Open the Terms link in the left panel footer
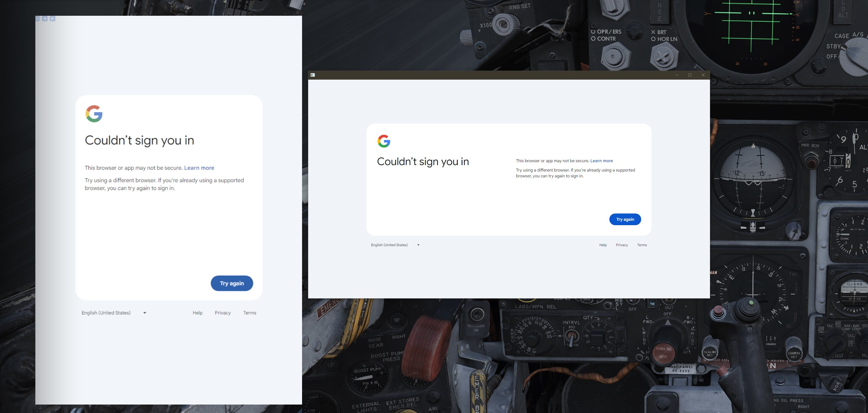This screenshot has width=868, height=413. [x=250, y=313]
